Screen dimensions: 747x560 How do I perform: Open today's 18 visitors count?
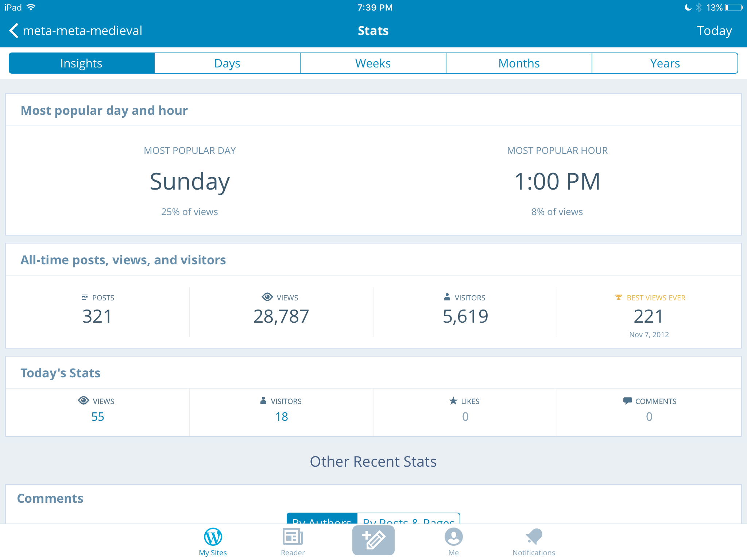click(281, 417)
